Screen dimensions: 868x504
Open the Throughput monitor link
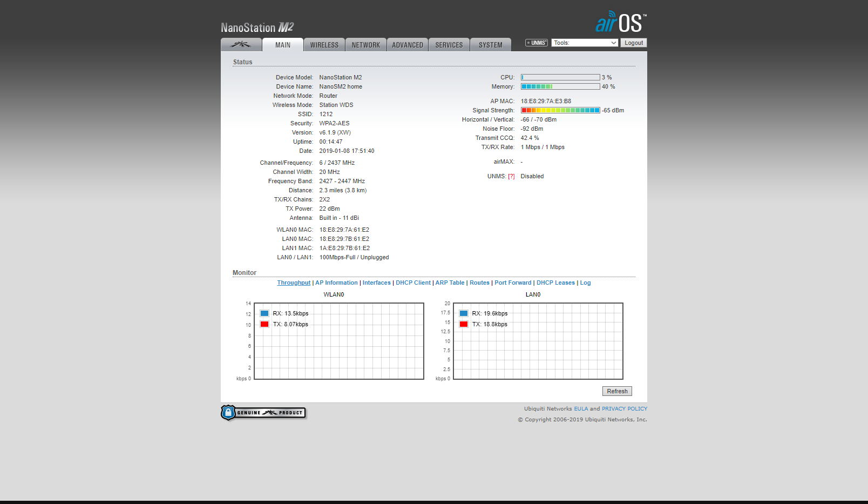[294, 283]
